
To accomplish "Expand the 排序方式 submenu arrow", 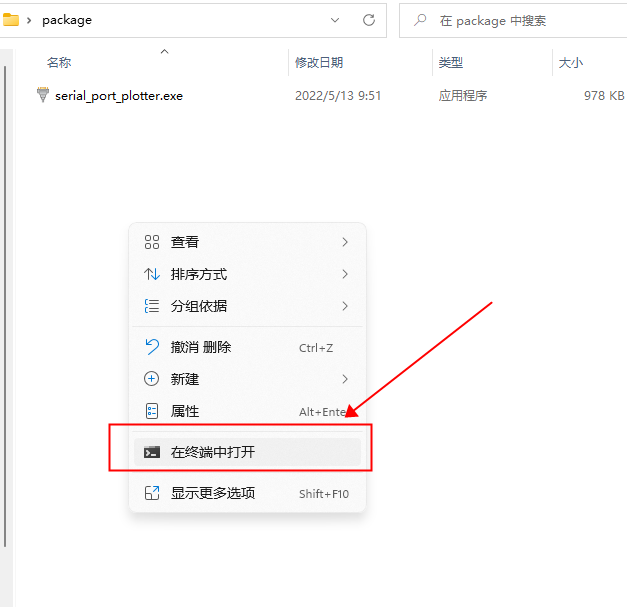I will coord(345,274).
